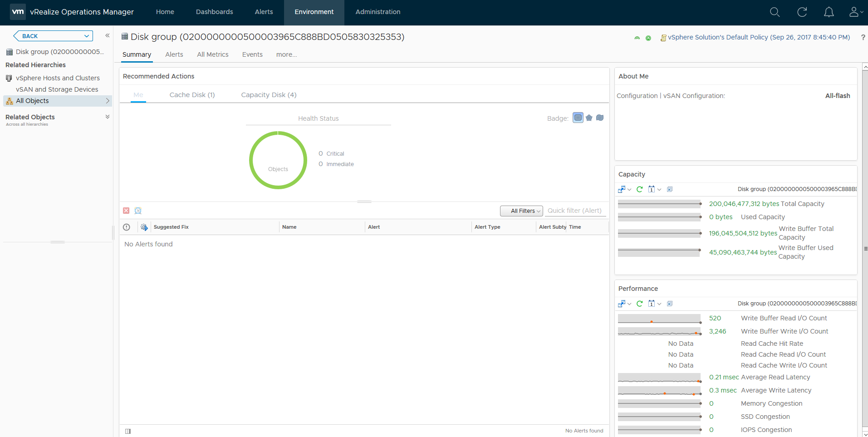
Task: Click the Critical count in Health Status
Action: click(321, 153)
